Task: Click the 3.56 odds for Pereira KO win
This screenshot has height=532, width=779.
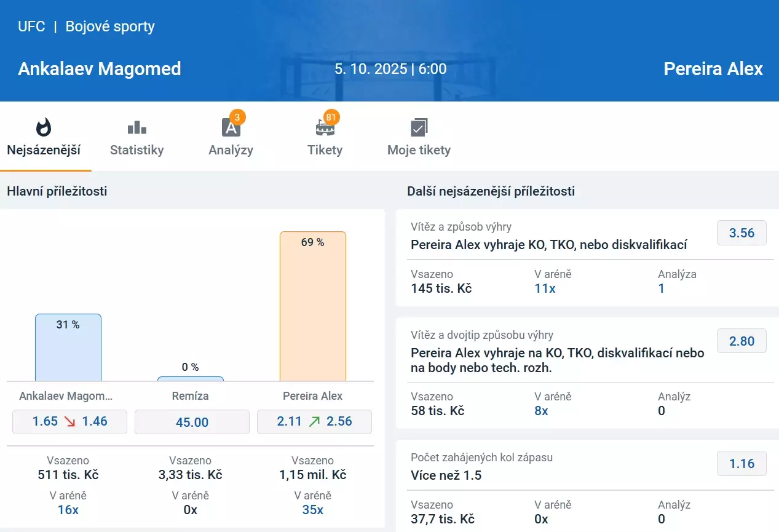Action: coord(741,233)
